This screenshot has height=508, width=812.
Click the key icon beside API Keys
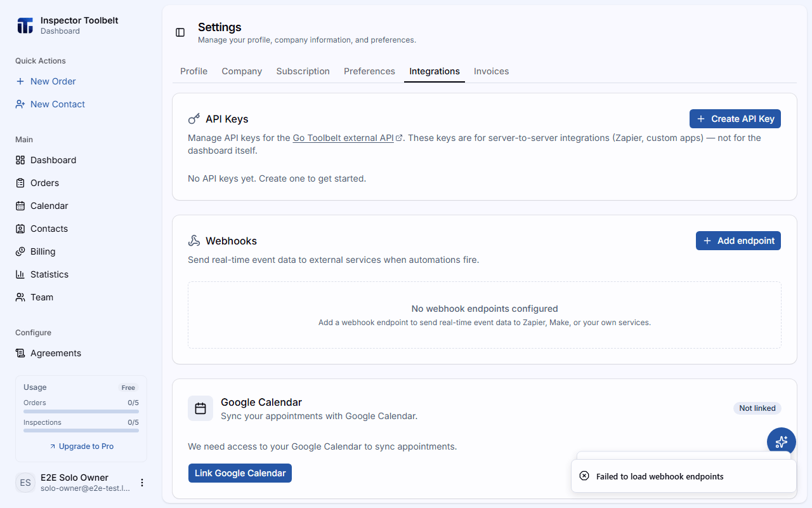[x=194, y=119]
